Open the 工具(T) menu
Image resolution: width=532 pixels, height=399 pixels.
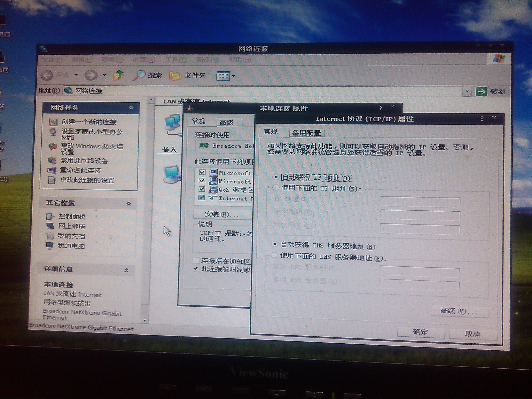176,60
